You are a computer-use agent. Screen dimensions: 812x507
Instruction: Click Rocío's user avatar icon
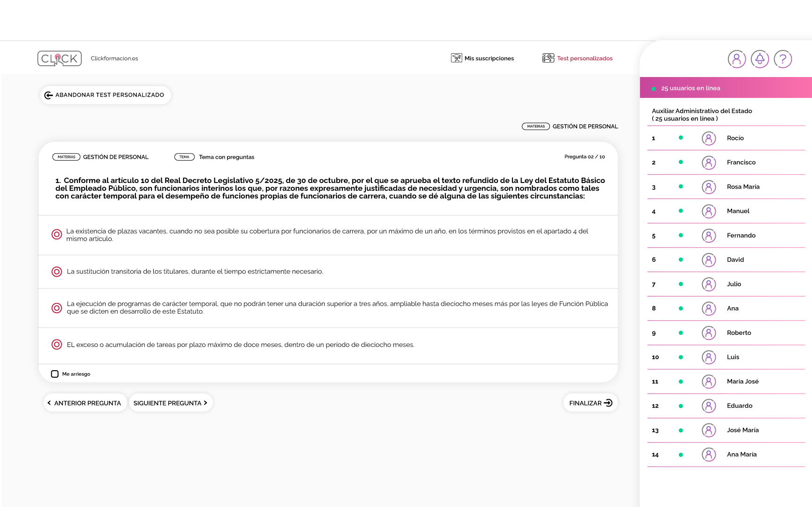point(709,138)
